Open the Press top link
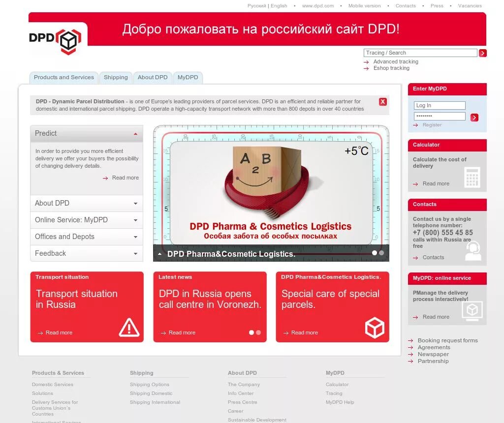 (437, 6)
